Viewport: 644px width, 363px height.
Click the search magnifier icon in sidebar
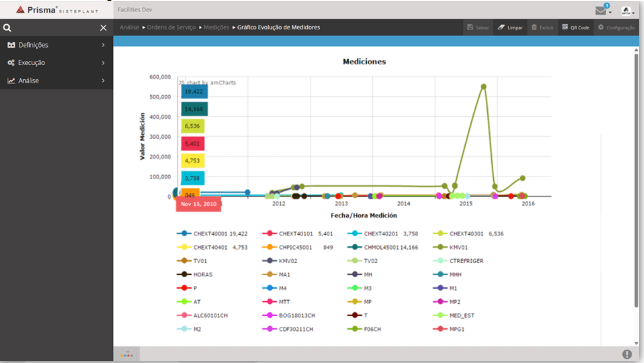tap(7, 28)
